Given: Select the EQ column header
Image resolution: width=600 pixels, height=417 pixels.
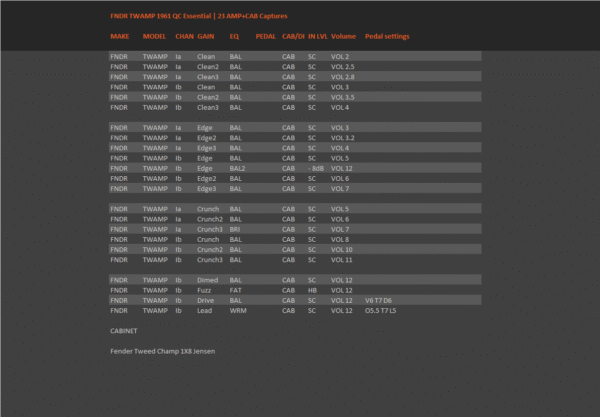Looking at the screenshot, I should (234, 37).
